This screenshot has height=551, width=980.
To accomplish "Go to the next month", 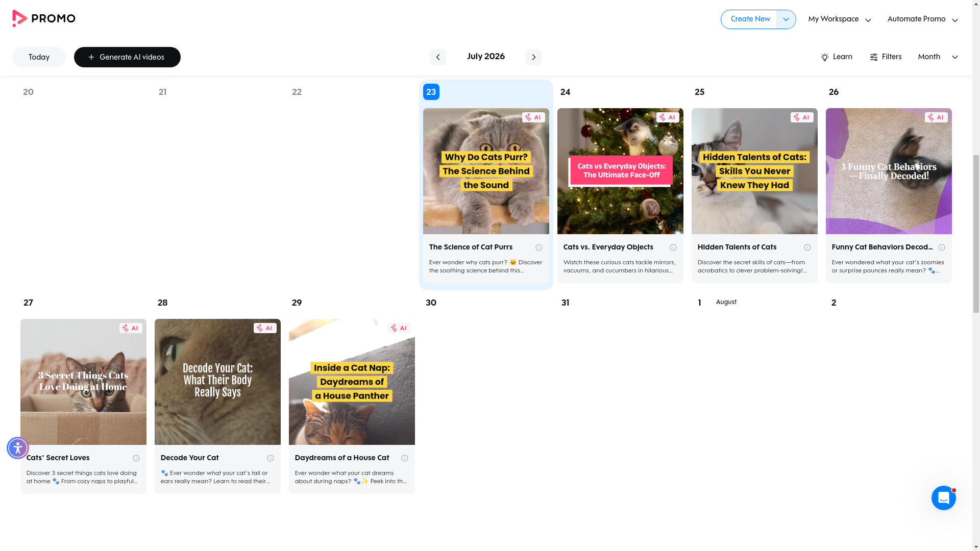I will pyautogui.click(x=533, y=57).
